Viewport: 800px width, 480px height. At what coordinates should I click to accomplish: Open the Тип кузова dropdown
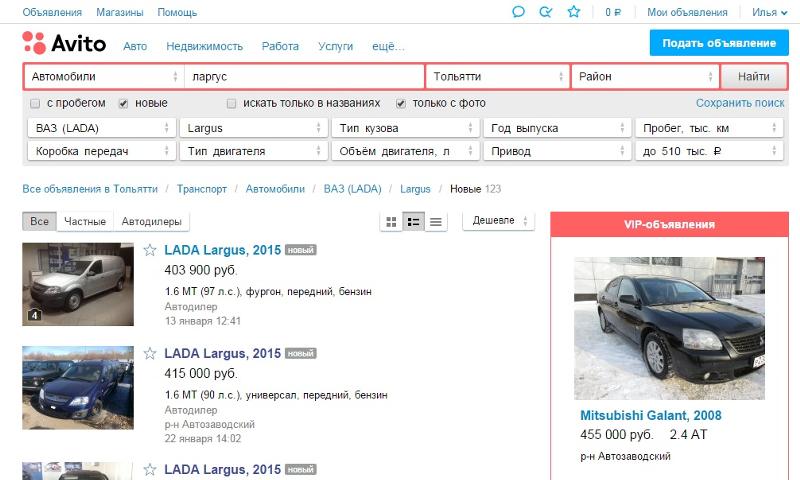pos(406,128)
